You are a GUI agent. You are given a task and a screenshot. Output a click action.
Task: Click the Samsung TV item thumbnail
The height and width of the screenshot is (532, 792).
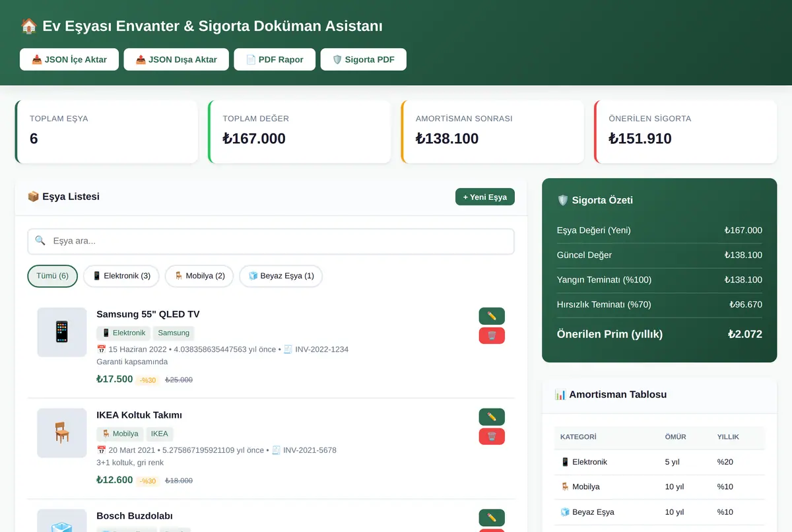62,332
